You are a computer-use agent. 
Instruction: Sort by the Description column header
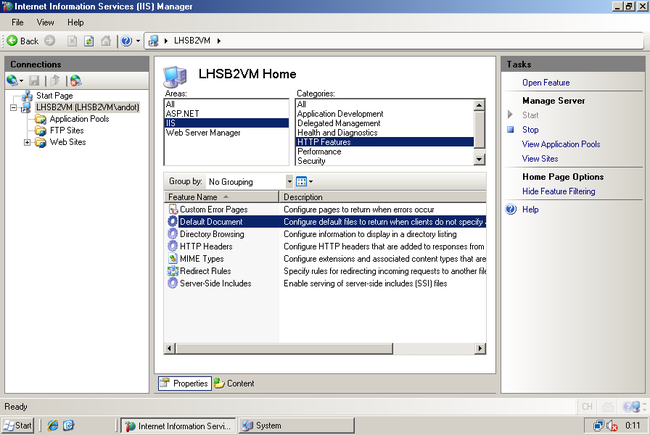pos(383,197)
